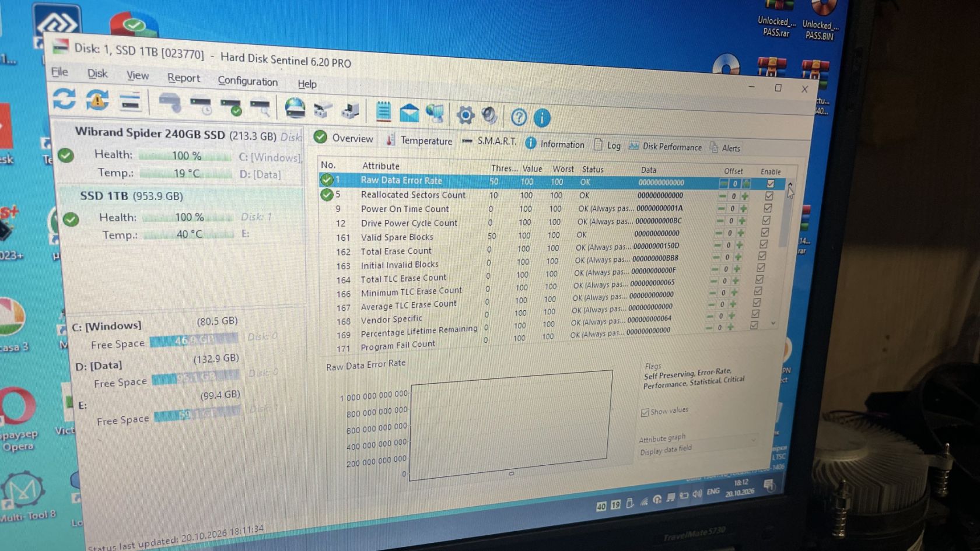Viewport: 980px width, 551px height.
Task: Open help via the question mark icon
Action: tap(519, 117)
